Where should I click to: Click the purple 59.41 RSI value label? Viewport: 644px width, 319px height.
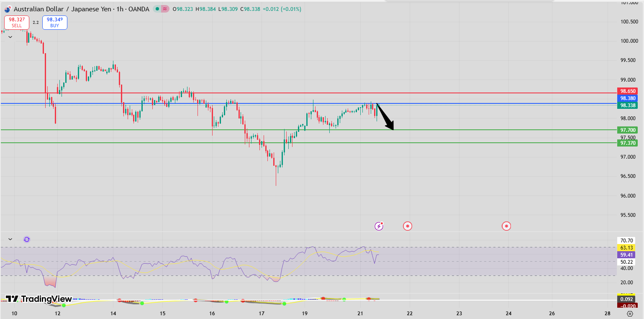tap(626, 255)
